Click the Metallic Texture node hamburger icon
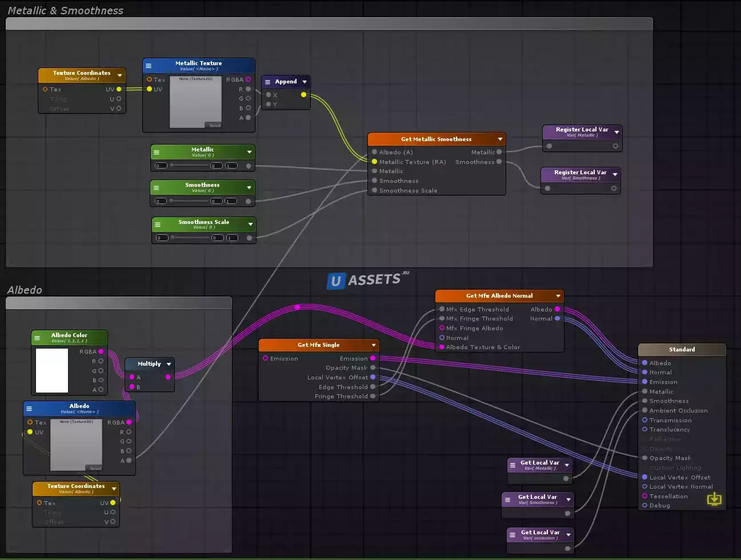Viewport: 741px width, 560px height. coord(149,66)
